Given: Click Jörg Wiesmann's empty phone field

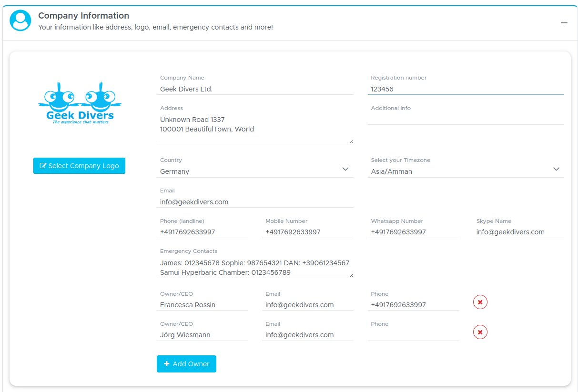Looking at the screenshot, I should pyautogui.click(x=413, y=335).
